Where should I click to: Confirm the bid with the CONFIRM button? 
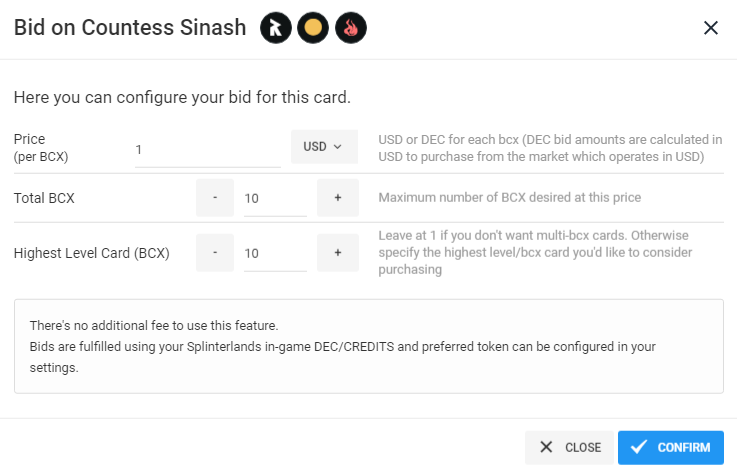[671, 447]
